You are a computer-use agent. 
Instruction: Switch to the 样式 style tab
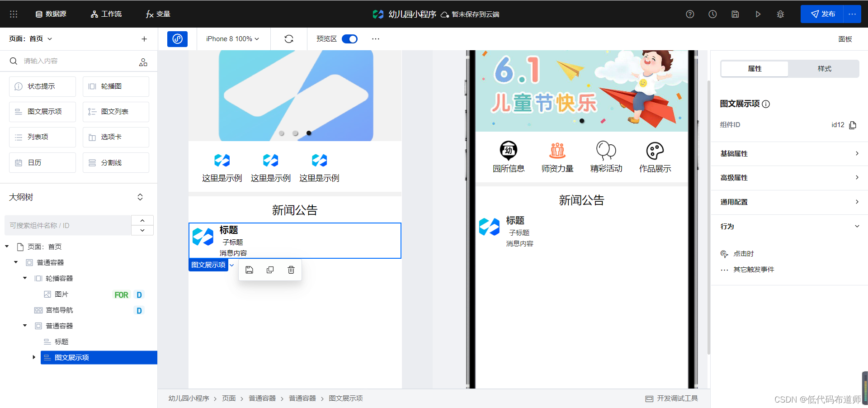pos(824,69)
